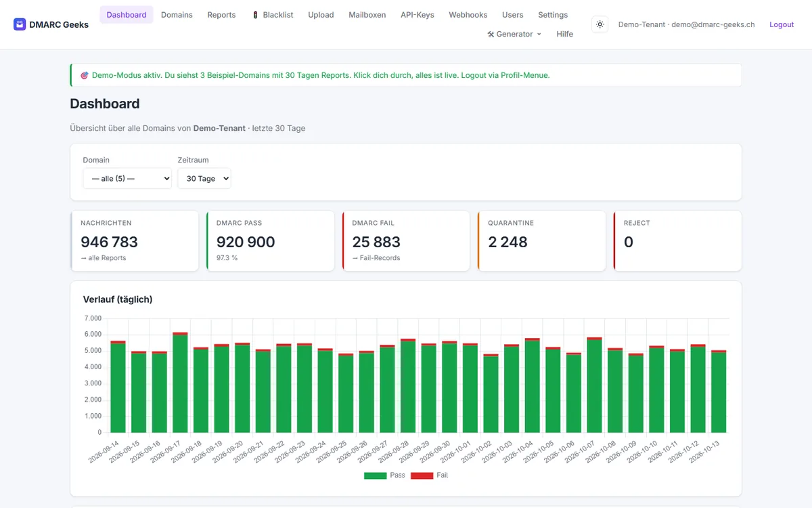Open the Zeitraum 30 Tage dropdown
The image size is (812, 508).
(x=204, y=179)
